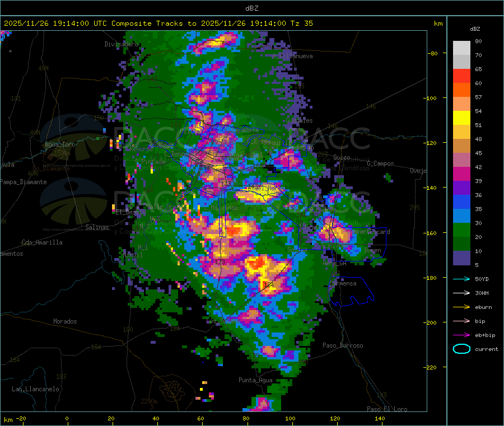Click the 'Morados' map label
The width and height of the screenshot is (504, 426).
pyautogui.click(x=65, y=321)
